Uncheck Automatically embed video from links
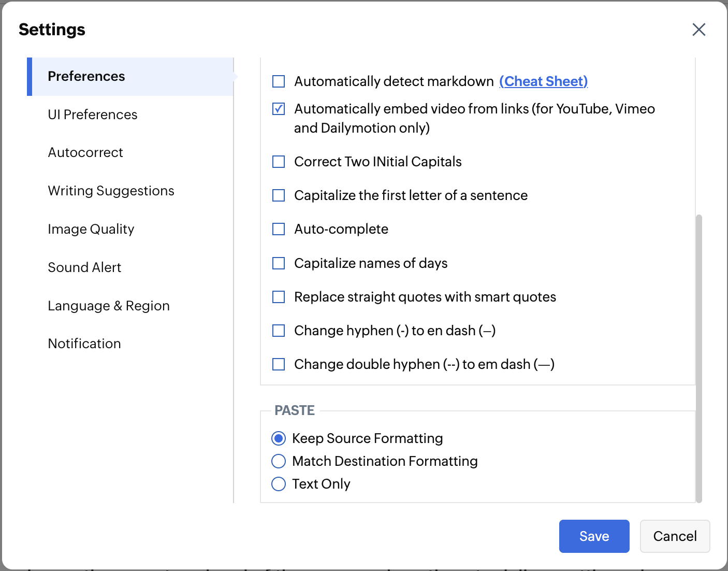The width and height of the screenshot is (728, 571). point(279,109)
